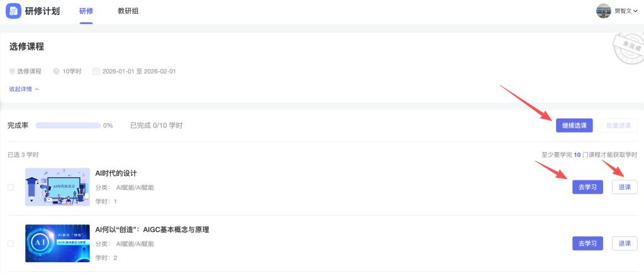This screenshot has width=644, height=274.
Task: Click the 研修计划 app logo icon
Action: pyautogui.click(x=13, y=11)
